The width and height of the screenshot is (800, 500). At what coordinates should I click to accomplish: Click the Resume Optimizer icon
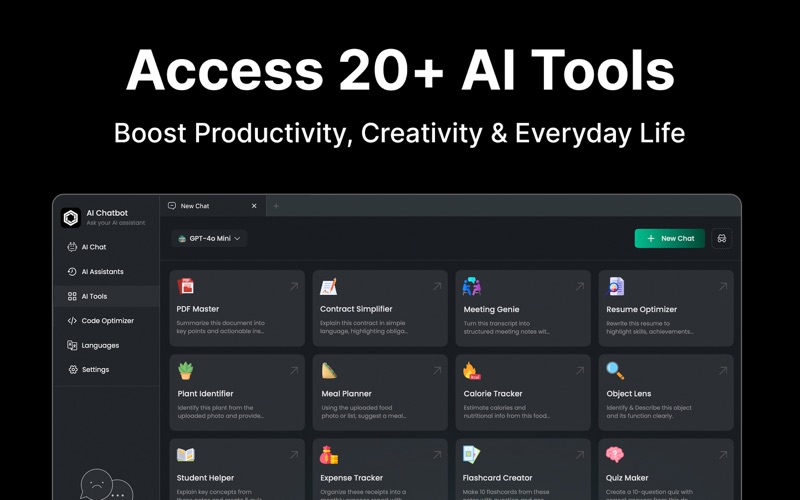[x=615, y=287]
